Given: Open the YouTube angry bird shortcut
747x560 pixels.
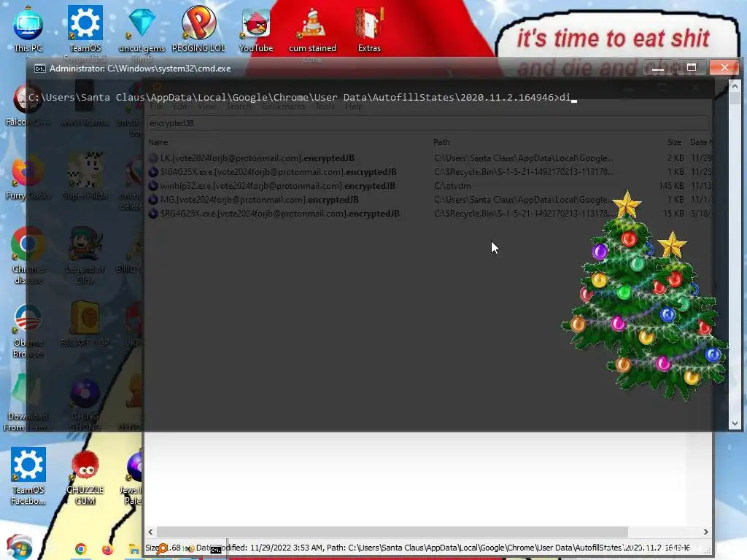Looking at the screenshot, I should pyautogui.click(x=256, y=29).
